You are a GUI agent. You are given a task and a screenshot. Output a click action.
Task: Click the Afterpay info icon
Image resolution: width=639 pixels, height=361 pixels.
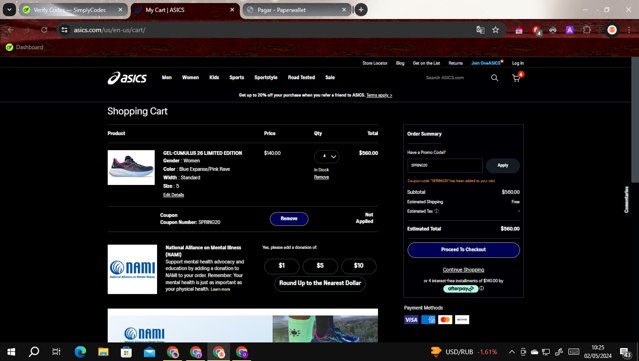point(482,288)
